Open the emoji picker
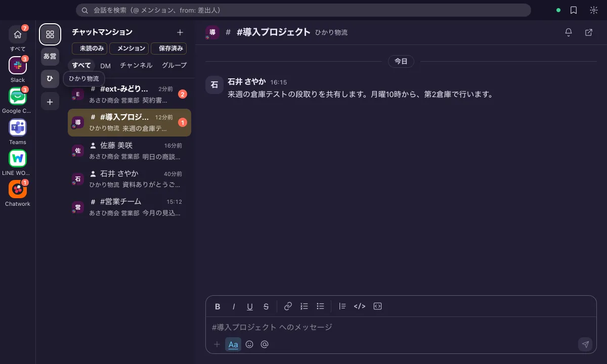The image size is (607, 364). click(249, 344)
